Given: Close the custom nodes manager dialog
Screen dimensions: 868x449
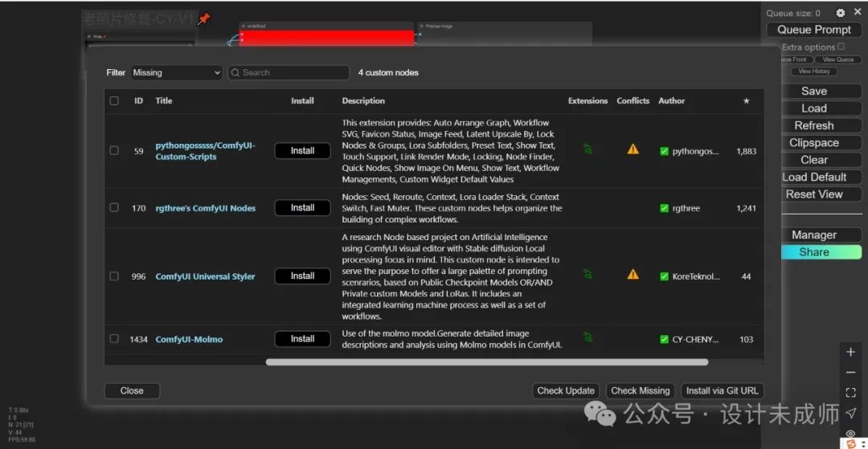Looking at the screenshot, I should click(132, 390).
